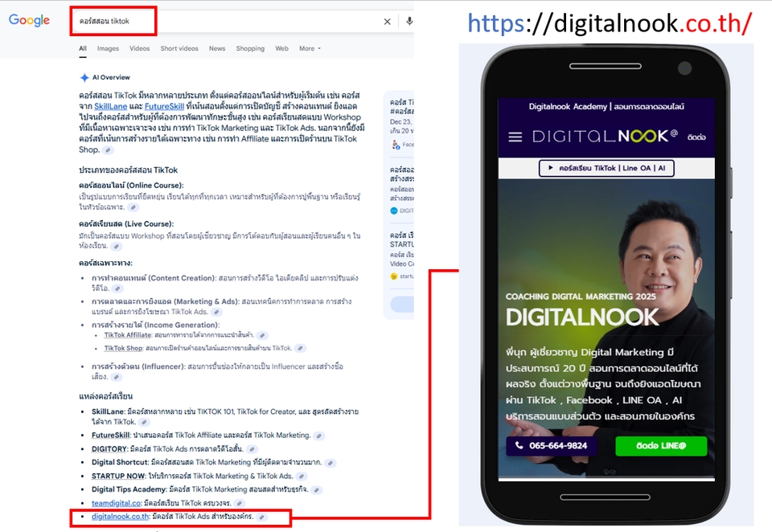772x532 pixels.
Task: Select the News search tab
Action: click(x=217, y=48)
